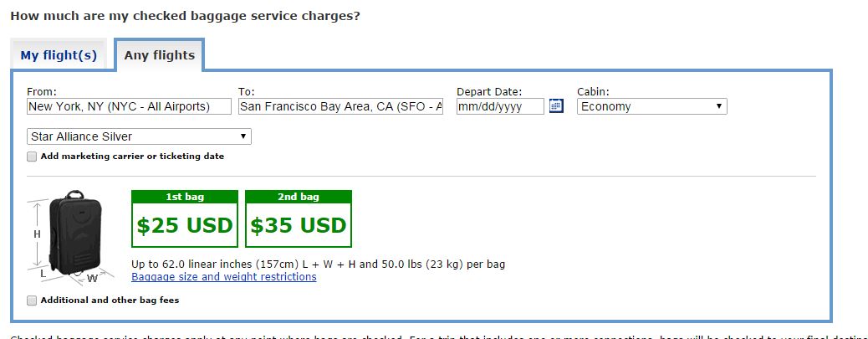The image size is (868, 339).
Task: Select the Any flights tab
Action: (159, 56)
